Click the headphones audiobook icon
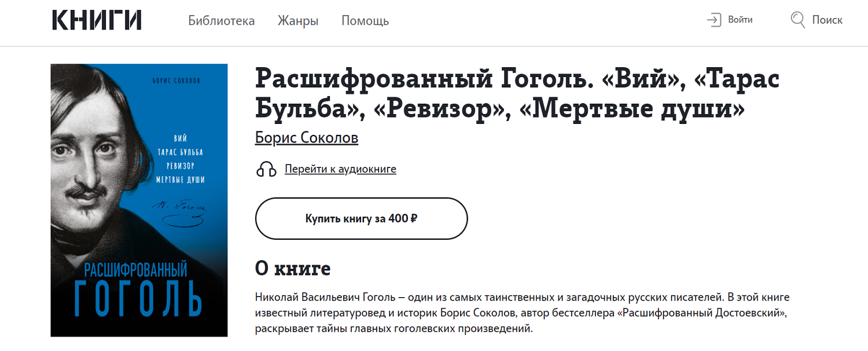The height and width of the screenshot is (351, 868). click(266, 170)
